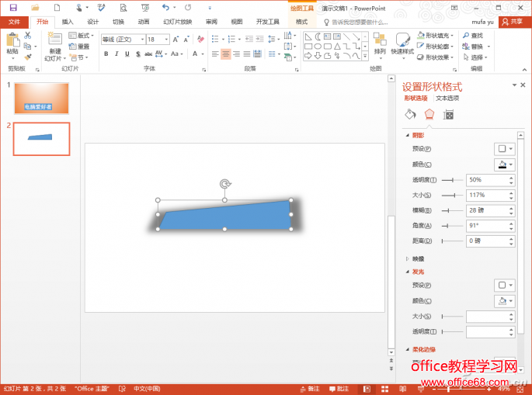
Task: Open the Size & Properties icon tab
Action: pyautogui.click(x=448, y=115)
